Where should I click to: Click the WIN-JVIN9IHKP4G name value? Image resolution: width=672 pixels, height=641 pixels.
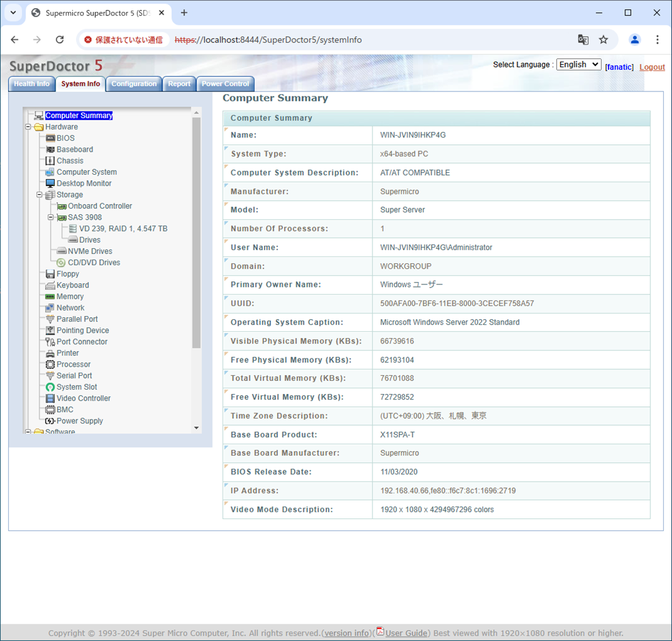point(413,135)
